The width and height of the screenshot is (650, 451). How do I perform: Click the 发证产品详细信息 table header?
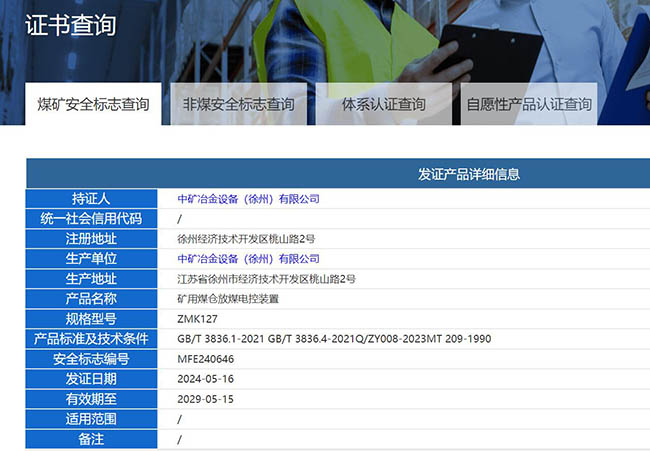click(x=469, y=174)
